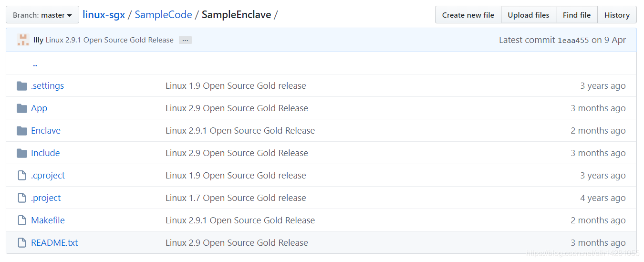
Task: Open the Include folder
Action: [x=45, y=153]
